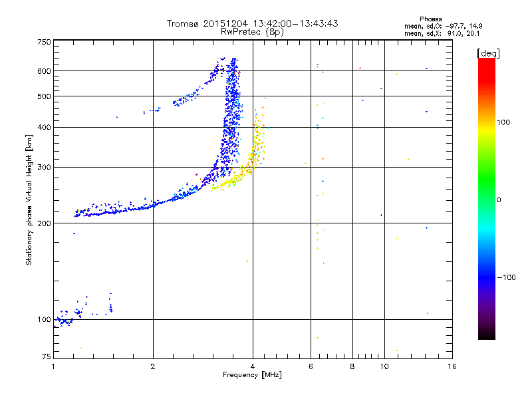Viewport: 532px width, 399px height.
Task: Click the "Stationary phase Virtual Height [km]" label
Action: coord(29,199)
